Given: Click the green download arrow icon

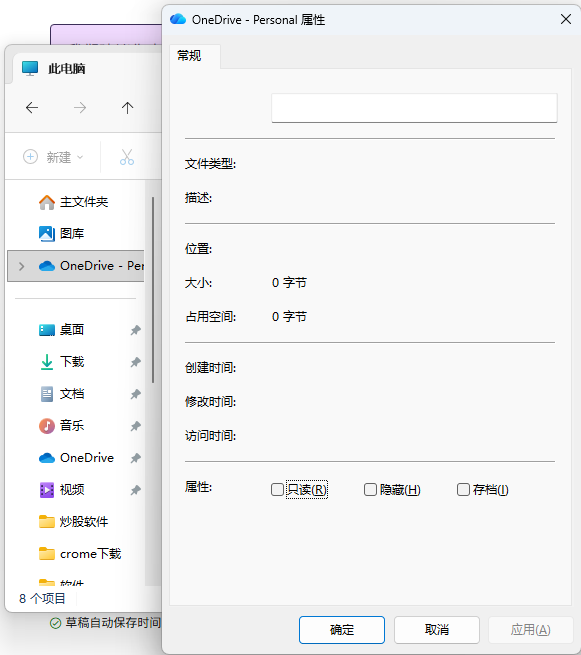Looking at the screenshot, I should pyautogui.click(x=47, y=362).
